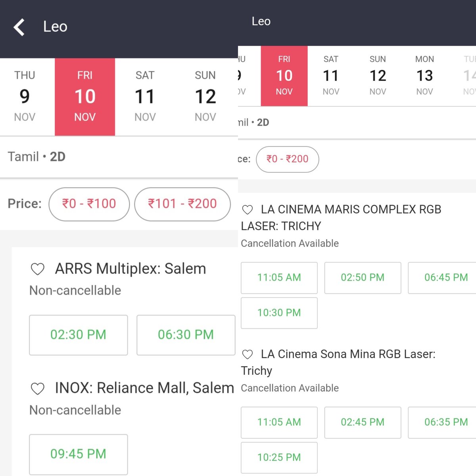Book 09:45 PM show at INOX Salem
This screenshot has height=476, width=476.
pos(79,454)
